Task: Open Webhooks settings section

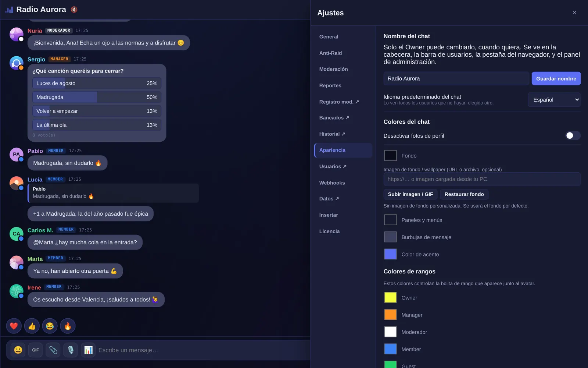Action: point(343,183)
